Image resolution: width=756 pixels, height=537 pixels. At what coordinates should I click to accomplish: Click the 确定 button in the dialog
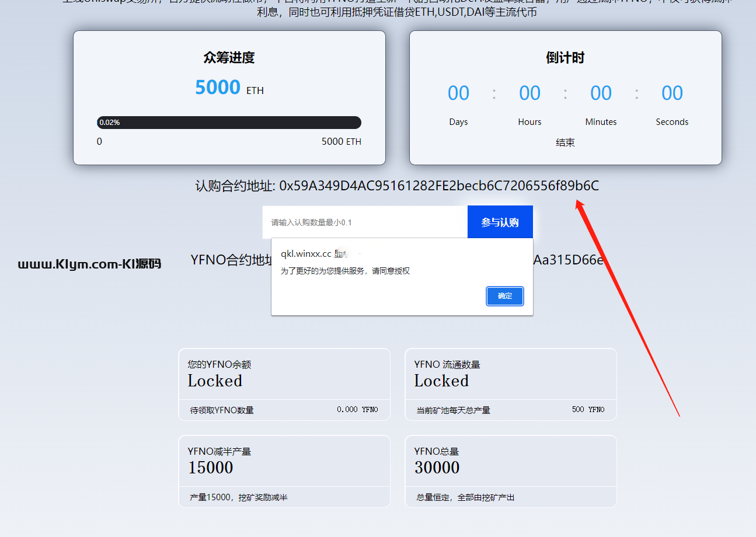pyautogui.click(x=505, y=296)
